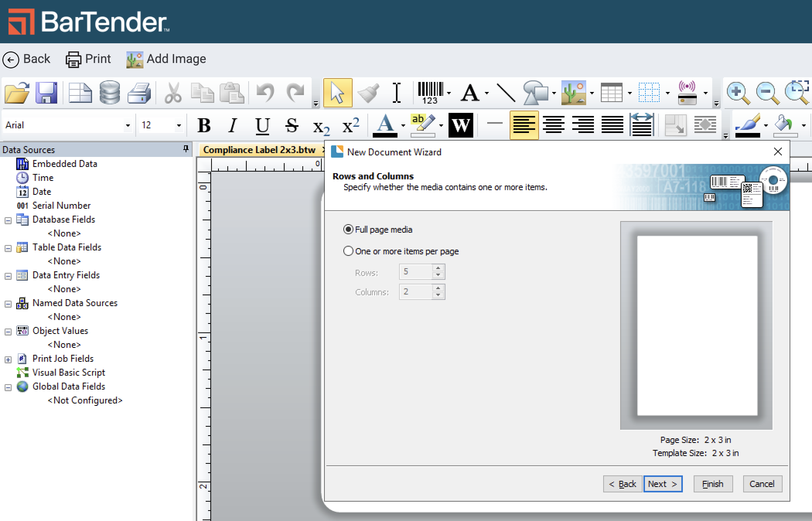Toggle Bold text formatting

coord(204,125)
